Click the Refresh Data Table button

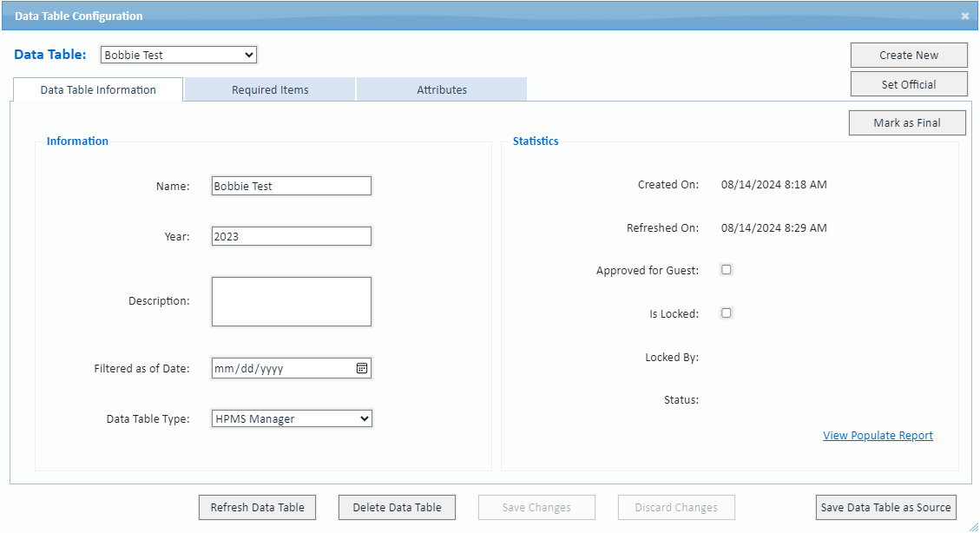pos(258,507)
